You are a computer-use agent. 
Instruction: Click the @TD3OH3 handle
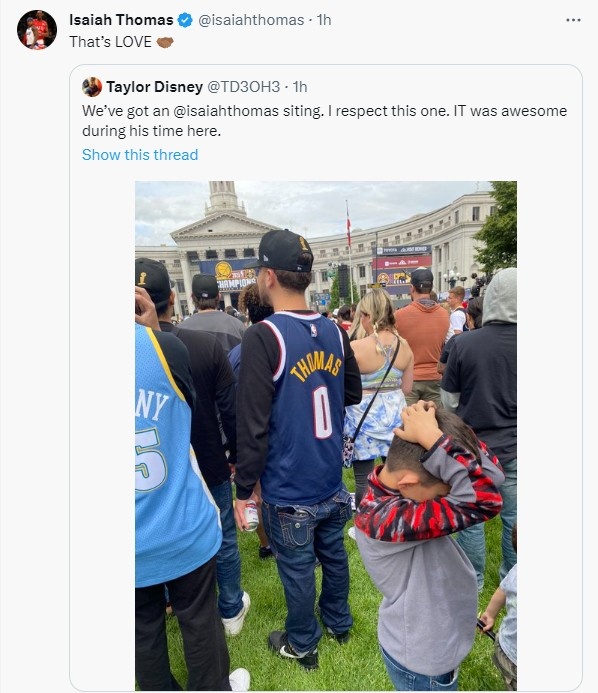pyautogui.click(x=244, y=87)
